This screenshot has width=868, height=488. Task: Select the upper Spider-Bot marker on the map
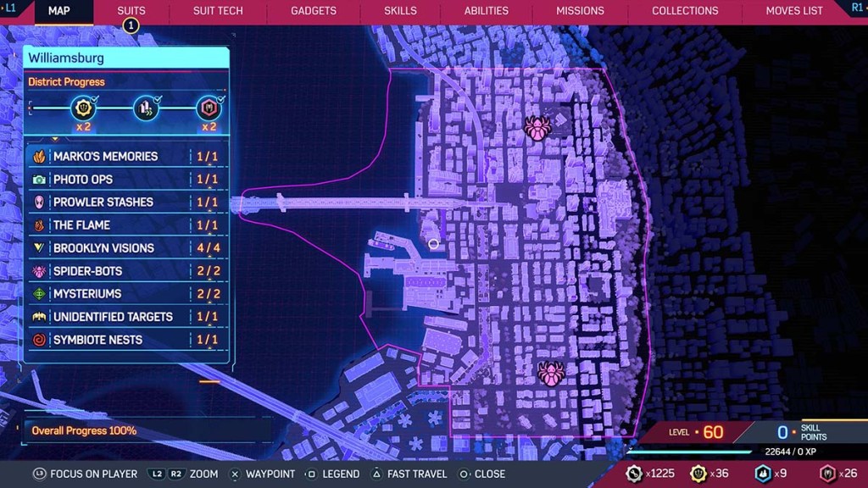pyautogui.click(x=537, y=129)
